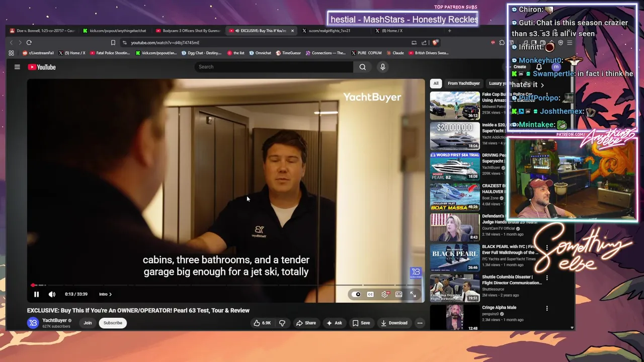Open the TimeGuessr bookmark
This screenshot has height=362, width=644.
click(288, 53)
